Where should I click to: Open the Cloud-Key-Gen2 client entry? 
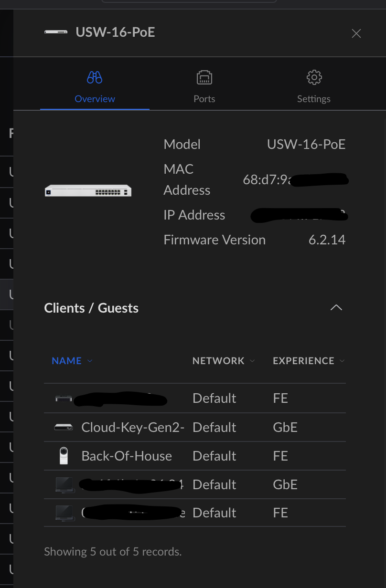133,427
